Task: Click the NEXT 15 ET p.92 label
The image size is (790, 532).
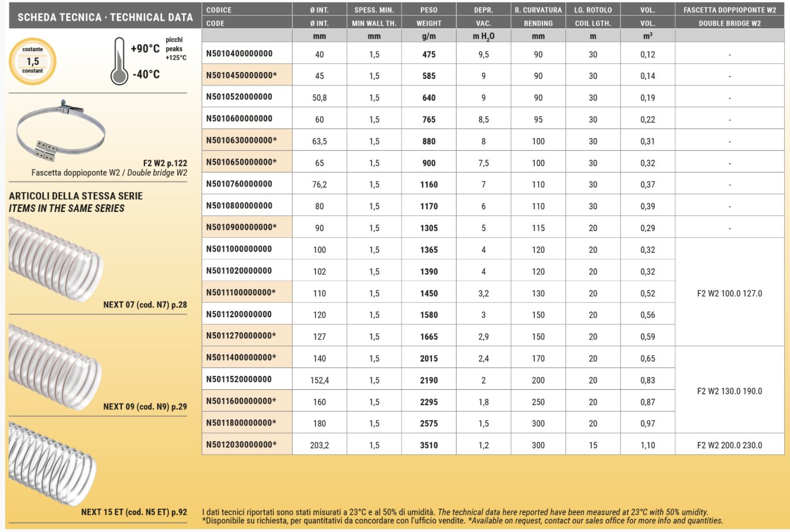Action: (134, 512)
